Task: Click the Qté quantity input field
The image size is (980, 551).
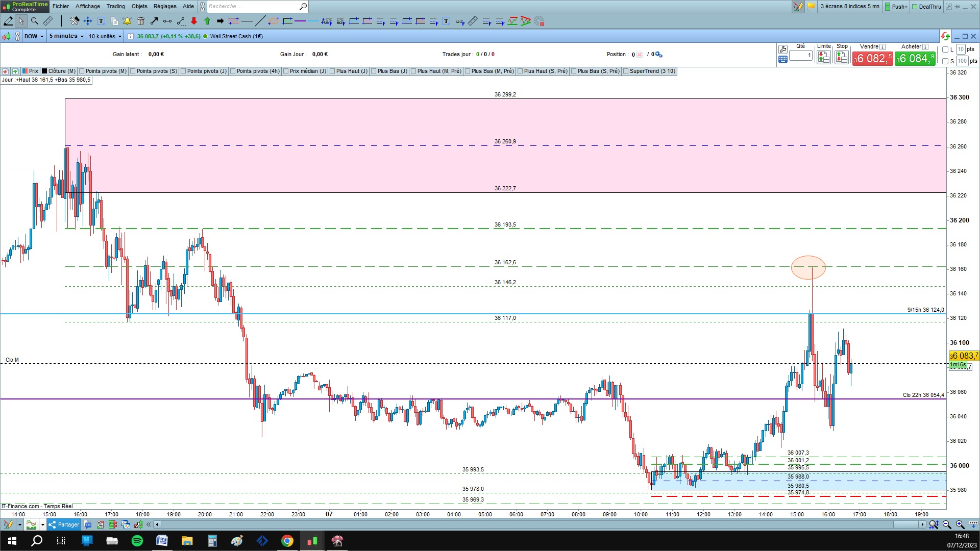Action: tap(800, 56)
